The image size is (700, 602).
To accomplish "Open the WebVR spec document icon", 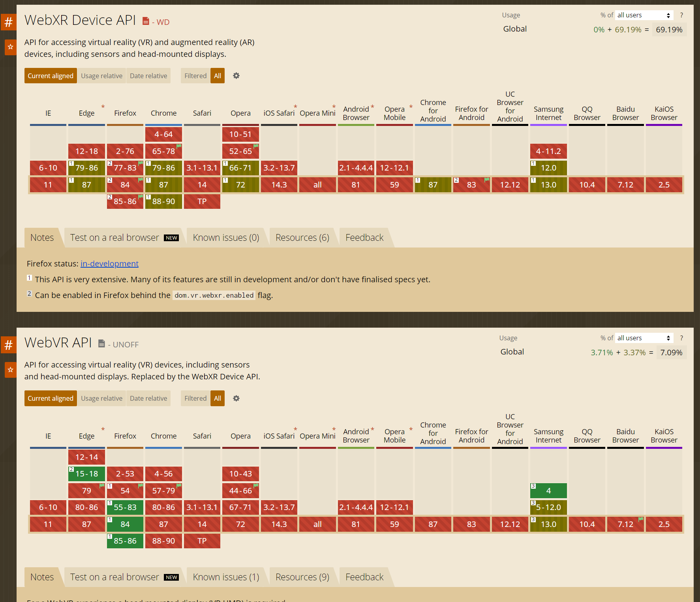I will pos(101,343).
